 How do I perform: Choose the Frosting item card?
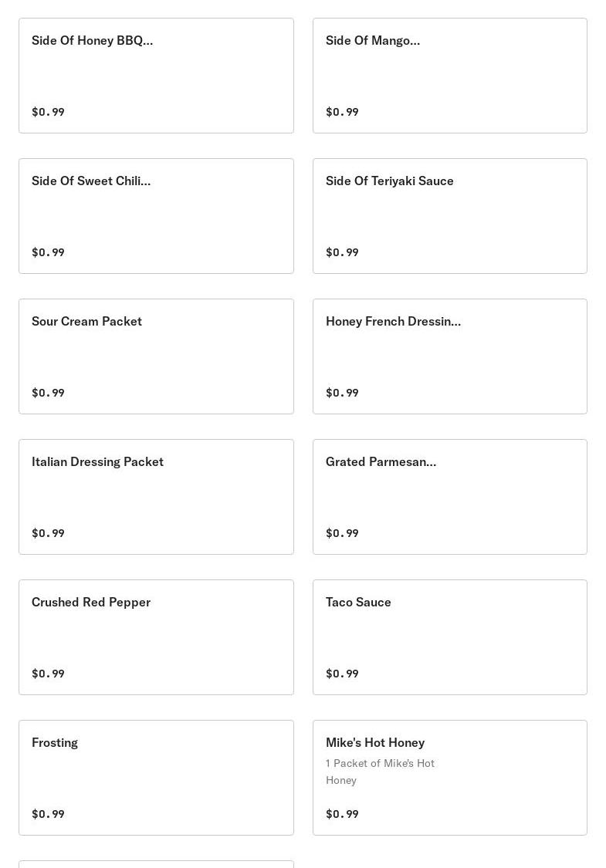point(156,778)
